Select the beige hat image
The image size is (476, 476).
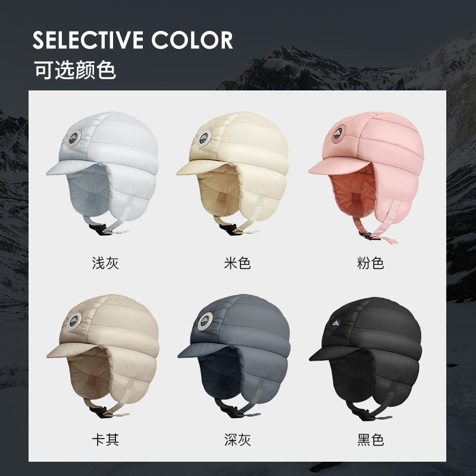(233, 173)
